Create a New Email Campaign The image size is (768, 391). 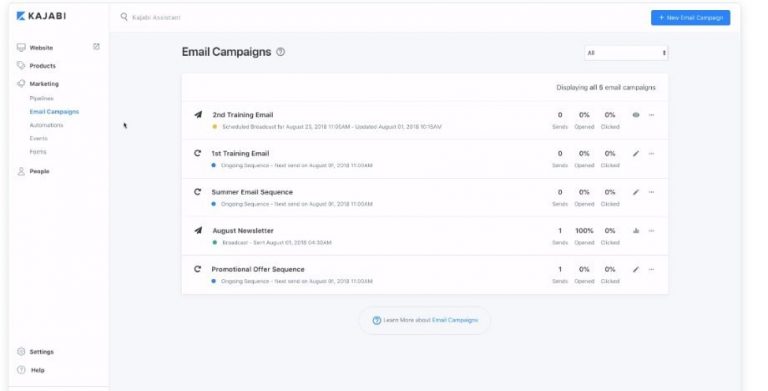(690, 18)
